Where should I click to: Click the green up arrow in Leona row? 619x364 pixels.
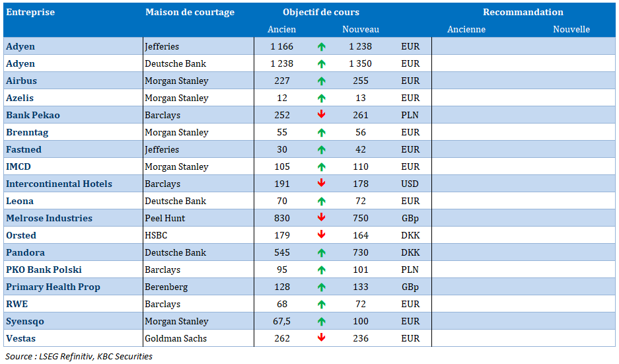[x=321, y=201]
